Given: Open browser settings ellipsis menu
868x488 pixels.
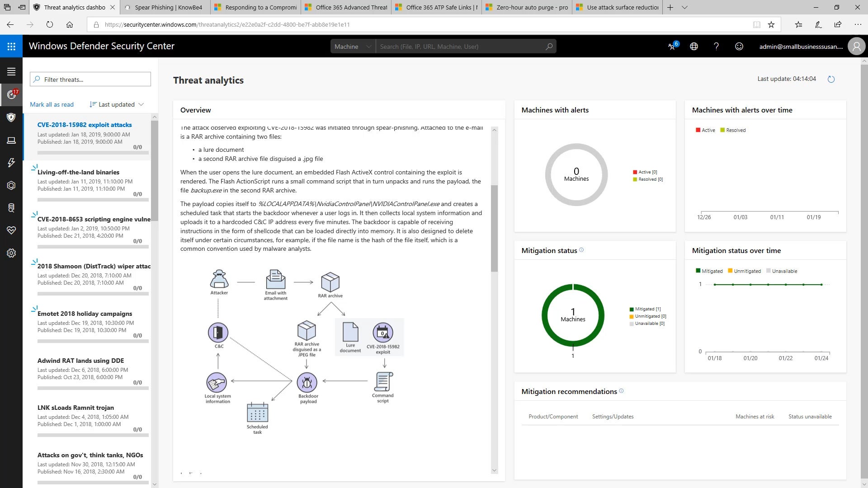Looking at the screenshot, I should click(858, 24).
